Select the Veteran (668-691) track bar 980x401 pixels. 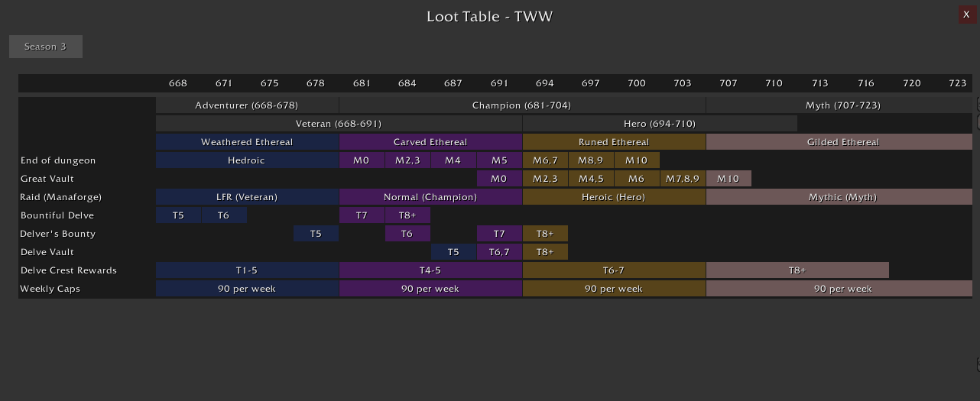click(x=339, y=123)
